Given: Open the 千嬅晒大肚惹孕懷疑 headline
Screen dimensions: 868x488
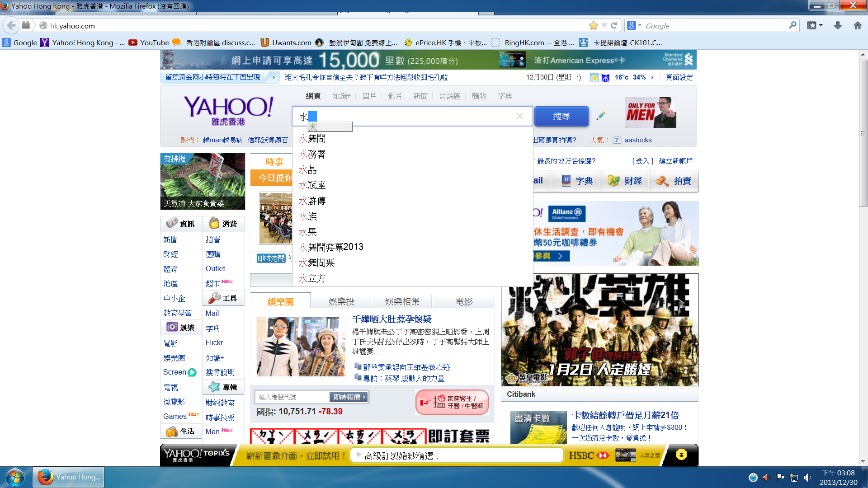Looking at the screenshot, I should coord(392,319).
